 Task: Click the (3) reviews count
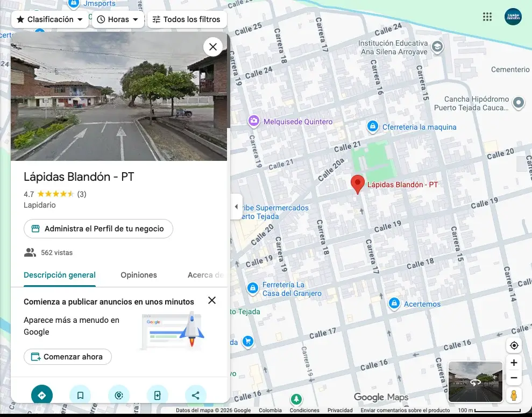point(82,194)
